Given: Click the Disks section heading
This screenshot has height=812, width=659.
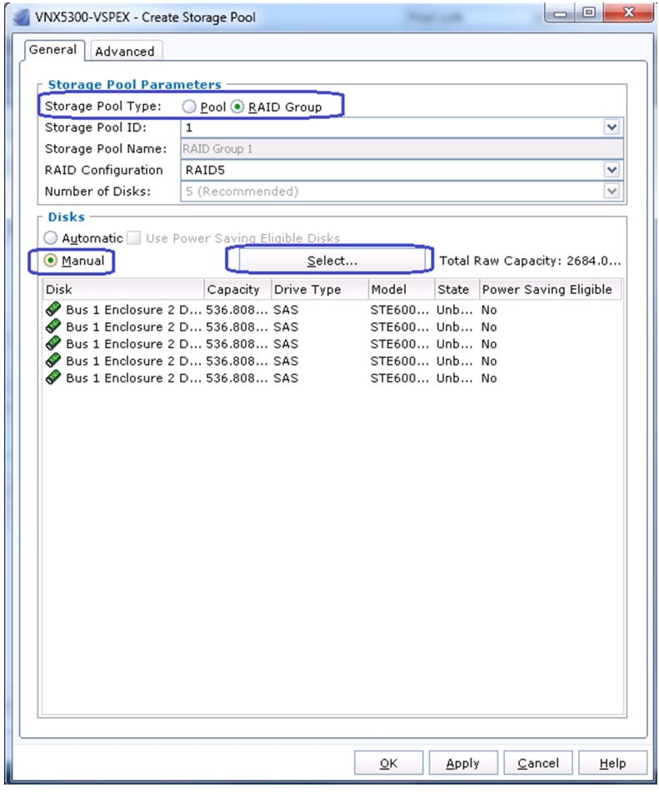Looking at the screenshot, I should tap(67, 217).
